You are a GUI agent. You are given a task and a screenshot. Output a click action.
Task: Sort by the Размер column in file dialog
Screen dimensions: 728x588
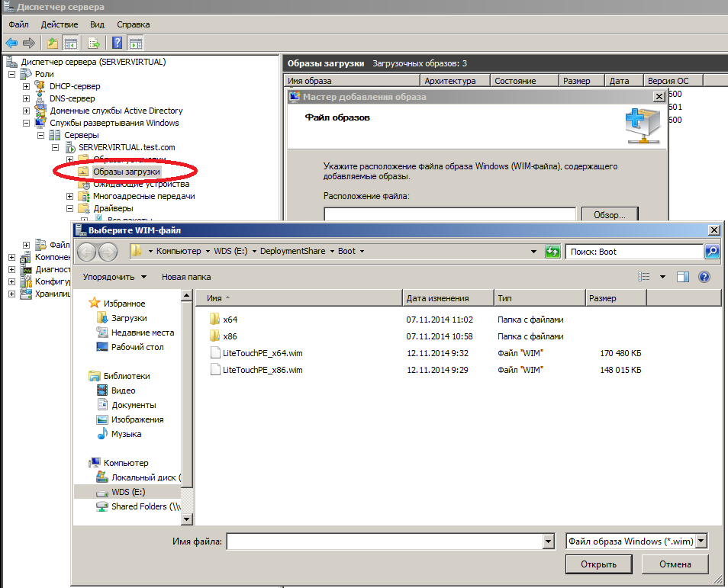pyautogui.click(x=616, y=298)
